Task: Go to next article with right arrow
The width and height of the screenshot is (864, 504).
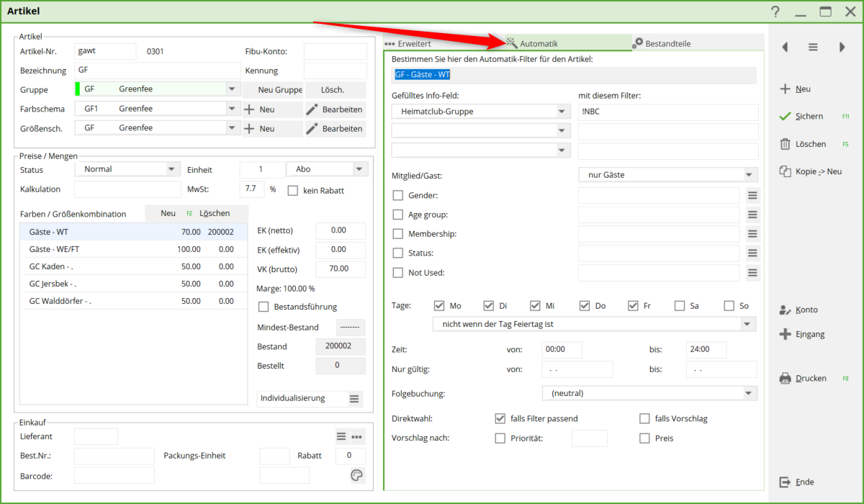Action: point(842,47)
